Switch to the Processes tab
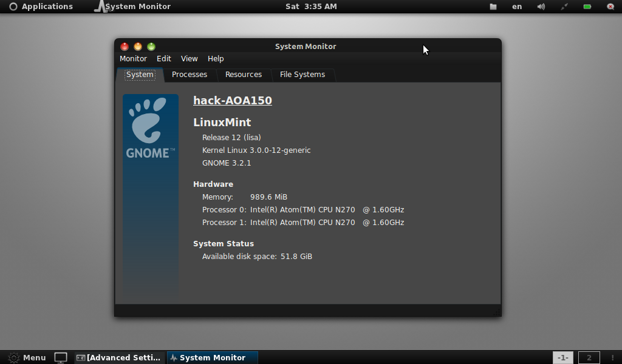The width and height of the screenshot is (622, 364). point(190,75)
